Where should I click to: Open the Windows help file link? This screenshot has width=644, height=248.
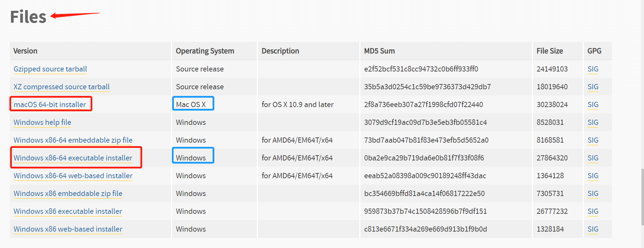pos(42,122)
